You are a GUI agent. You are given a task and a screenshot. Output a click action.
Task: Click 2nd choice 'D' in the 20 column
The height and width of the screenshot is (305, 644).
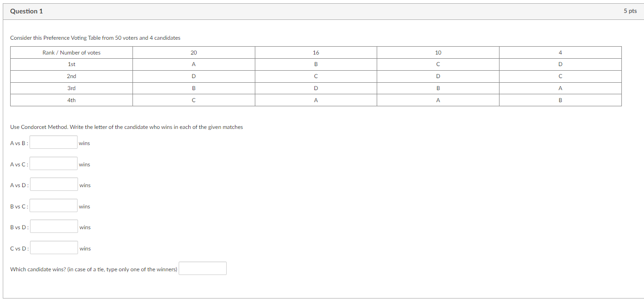click(x=194, y=76)
